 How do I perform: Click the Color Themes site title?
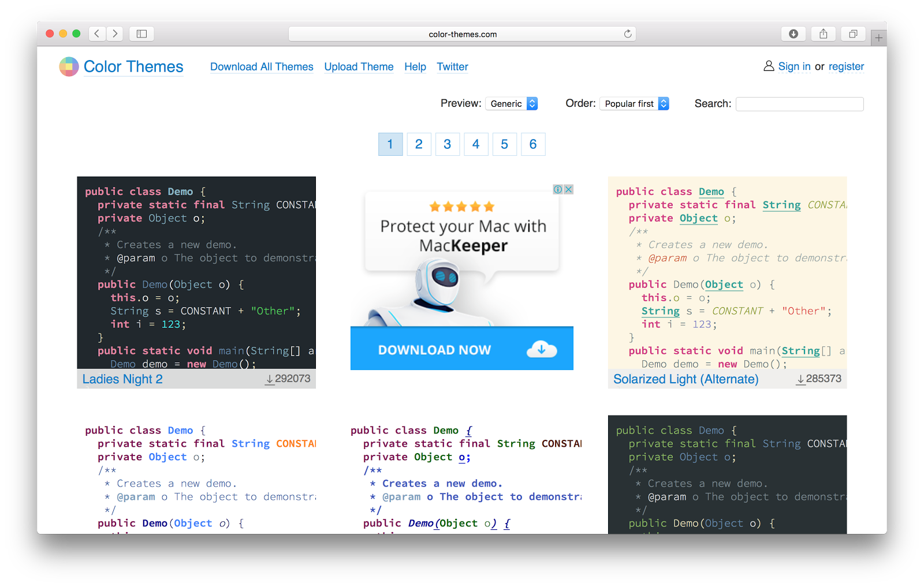(x=133, y=67)
